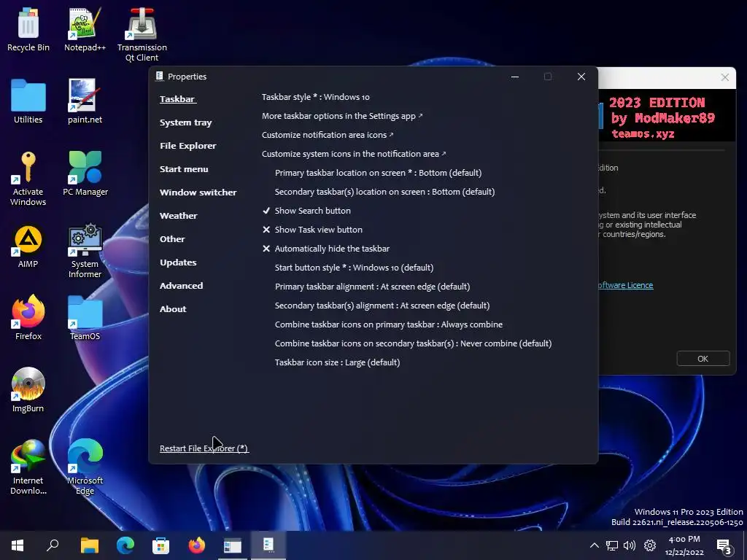This screenshot has height=560, width=747.
Task: Click the Properties window title icon
Action: tap(160, 76)
